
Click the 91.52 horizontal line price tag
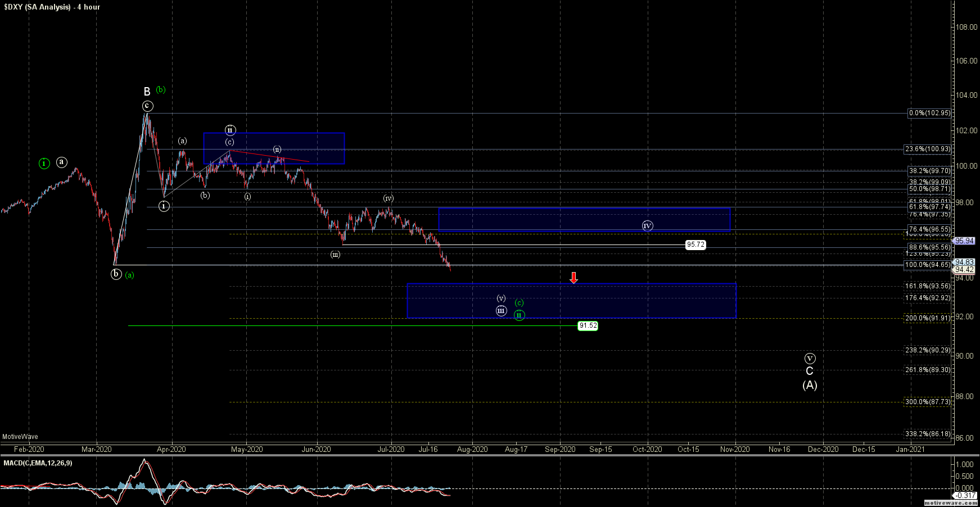588,325
